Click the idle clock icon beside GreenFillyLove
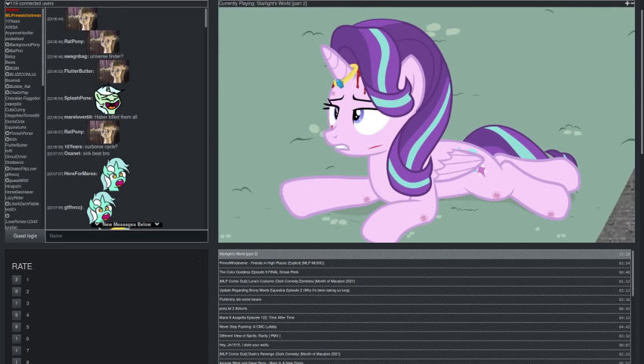 [x=7, y=168]
